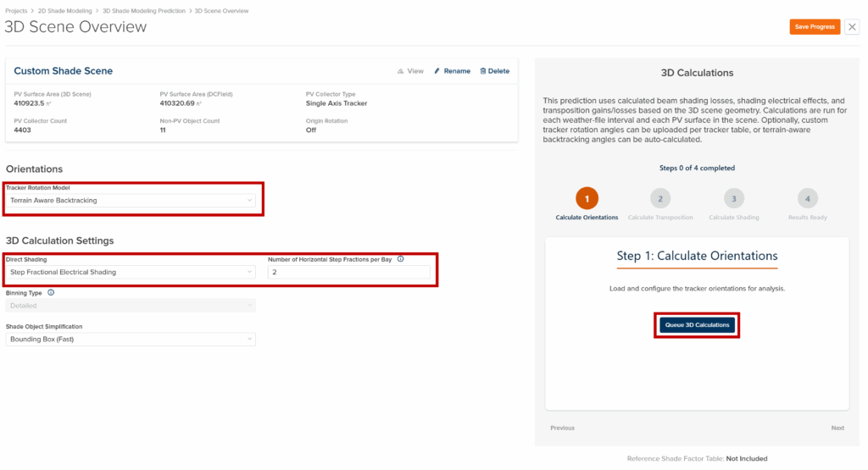
Task: Click the Rename pencil icon
Action: click(x=437, y=71)
